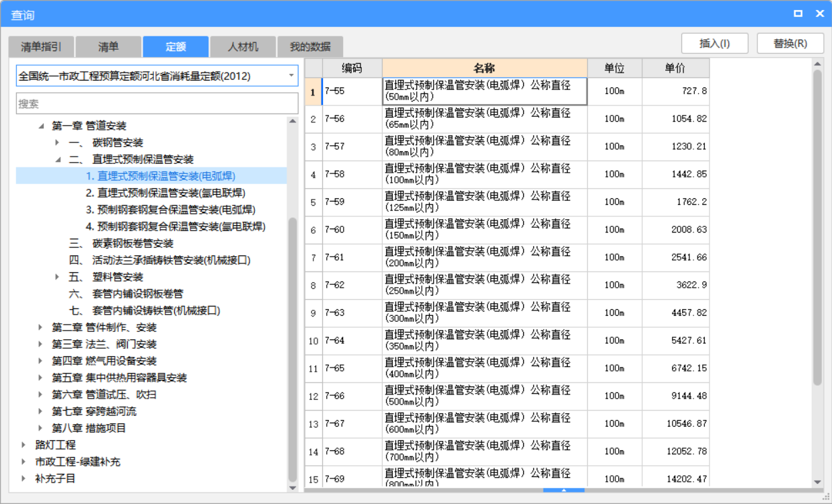Select 六、套管内铺设钢板卷管
Viewport: 832px width, 504px height.
click(x=126, y=294)
